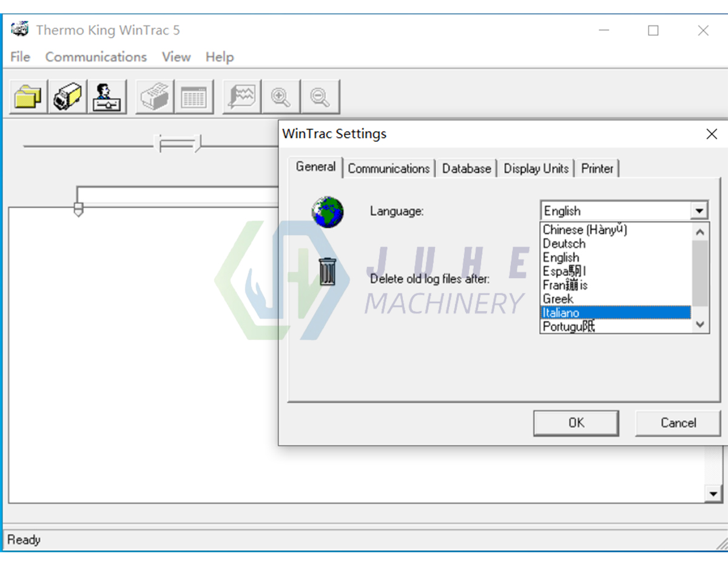The image size is (728, 565).
Task: Switch to the Display Units tab
Action: [x=536, y=169]
